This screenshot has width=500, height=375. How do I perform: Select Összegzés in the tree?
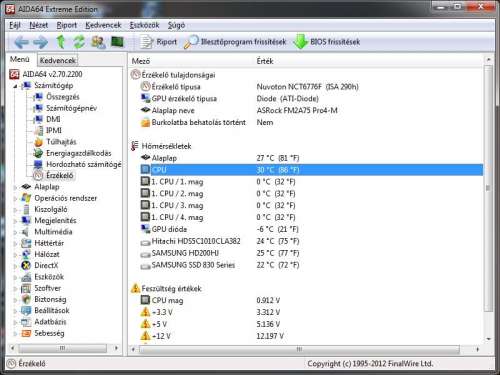63,97
